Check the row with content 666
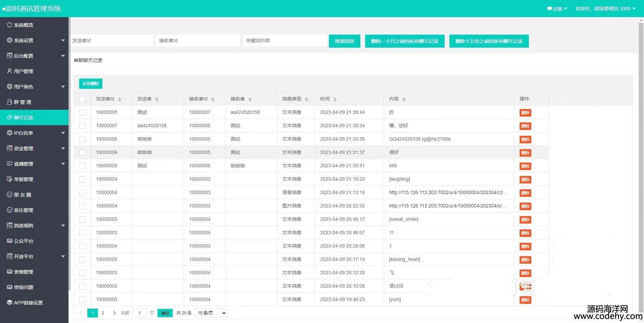The width and height of the screenshot is (644, 323). (82, 166)
